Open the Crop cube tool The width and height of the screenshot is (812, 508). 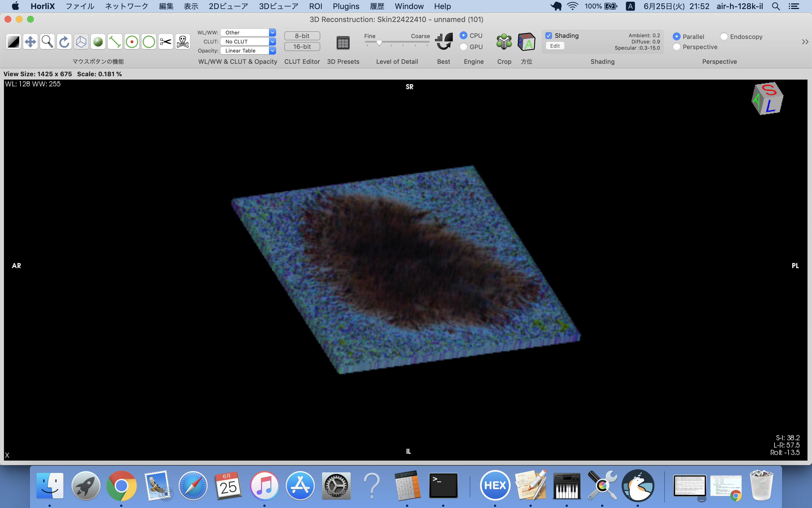(x=504, y=42)
